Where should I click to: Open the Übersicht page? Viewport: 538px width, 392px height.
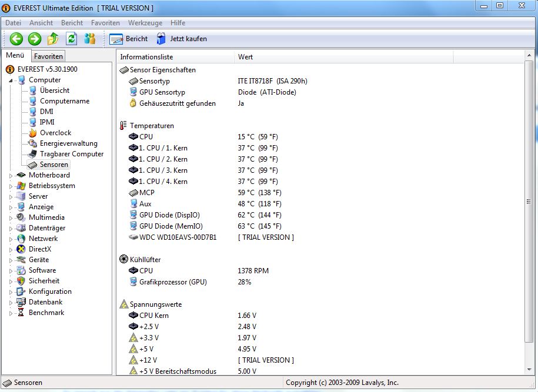coord(55,91)
